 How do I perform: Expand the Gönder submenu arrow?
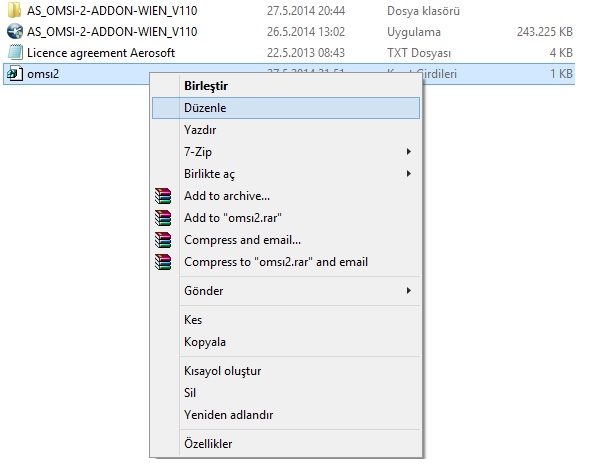(x=409, y=291)
